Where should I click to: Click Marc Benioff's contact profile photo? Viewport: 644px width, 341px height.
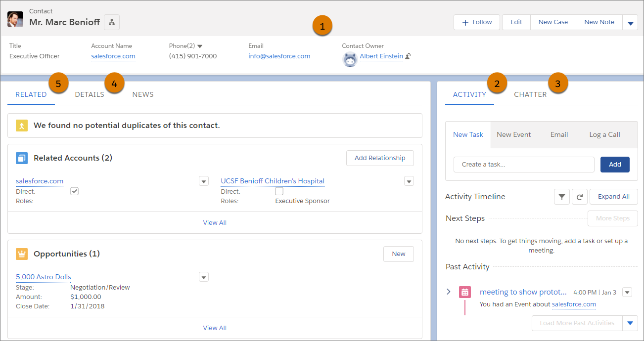pos(15,19)
